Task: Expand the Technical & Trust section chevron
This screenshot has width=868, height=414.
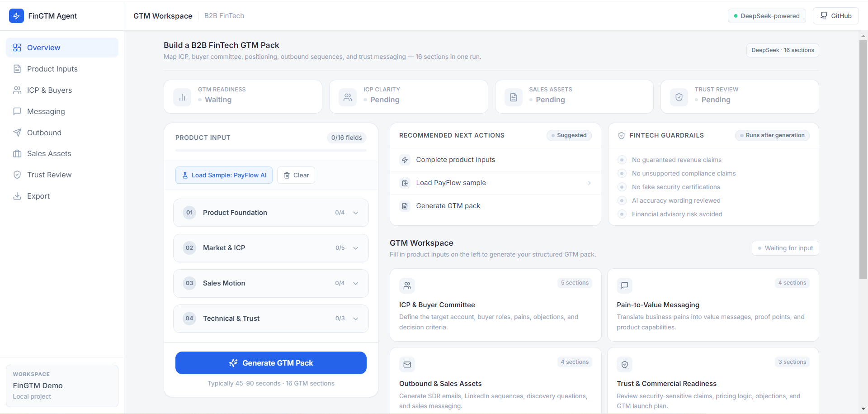Action: coord(356,319)
